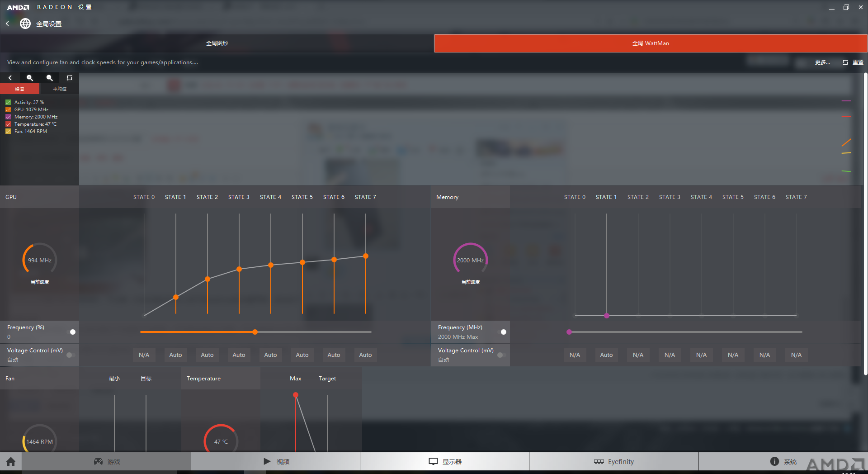This screenshot has width=868, height=474.
Task: Click the Memory STATE 1 column header
Action: pyautogui.click(x=606, y=197)
